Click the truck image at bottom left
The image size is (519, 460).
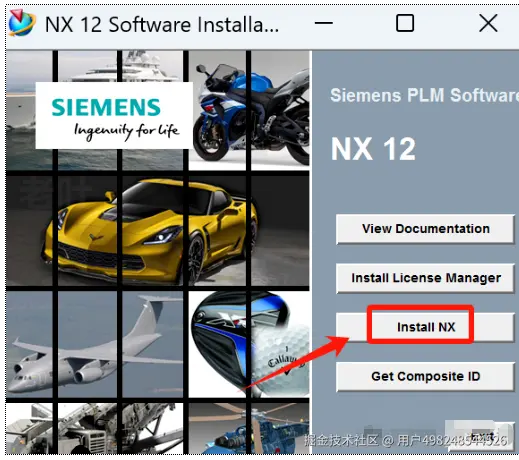(x=94, y=429)
